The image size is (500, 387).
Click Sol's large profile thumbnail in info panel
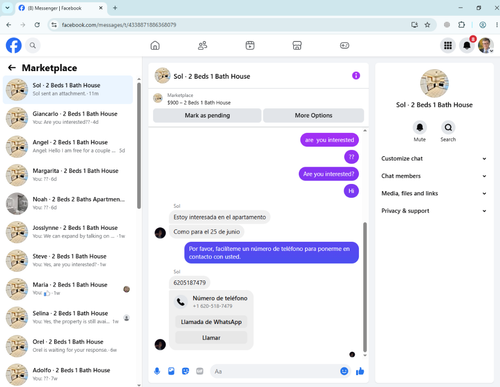pyautogui.click(x=434, y=83)
